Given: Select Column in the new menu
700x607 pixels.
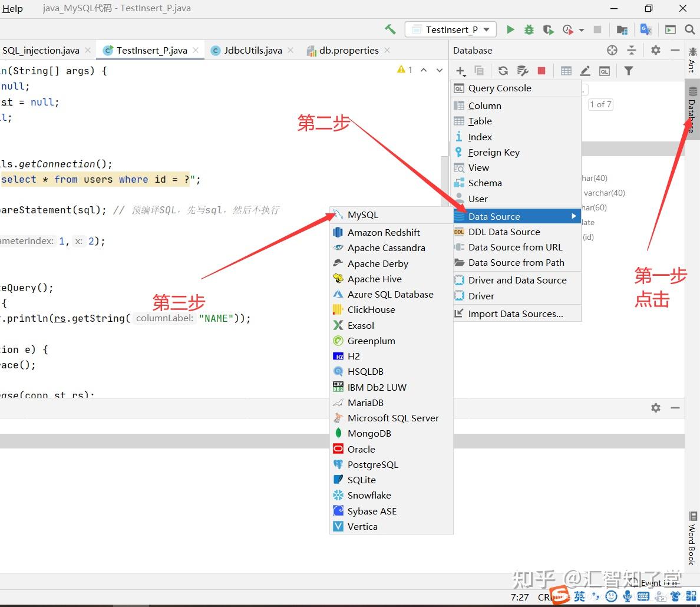Looking at the screenshot, I should point(517,106).
